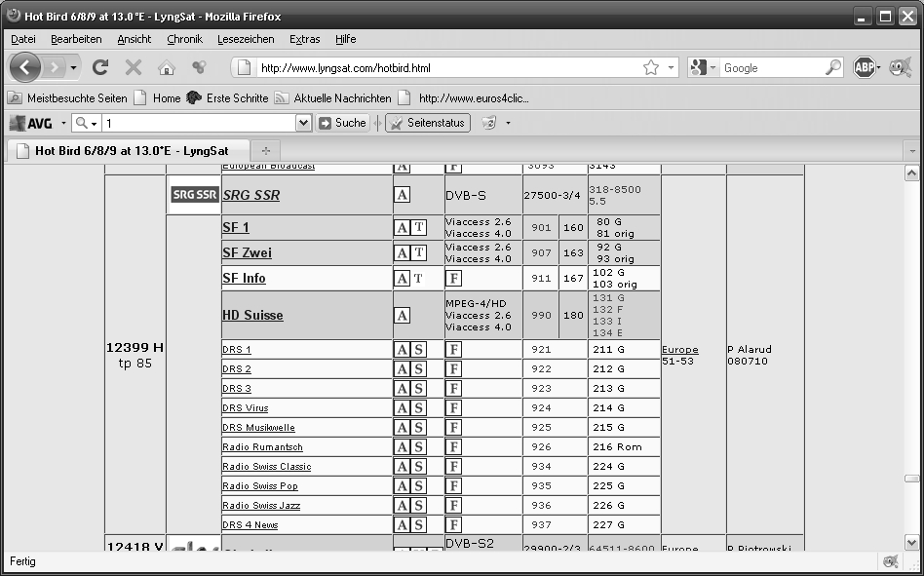The image size is (924, 576).
Task: Open Aktuelle Nachrichten feed bookmark
Action: coord(333,98)
